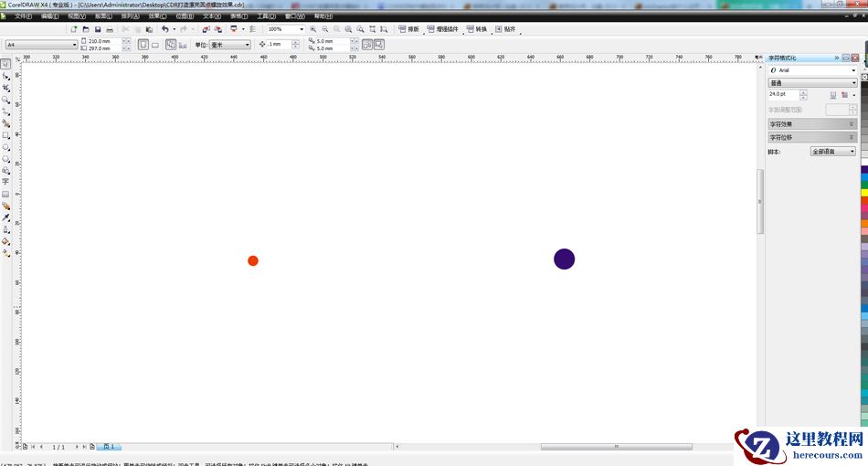Click the Zoom In magnifier icon
This screenshot has height=466, width=868.
point(313,29)
